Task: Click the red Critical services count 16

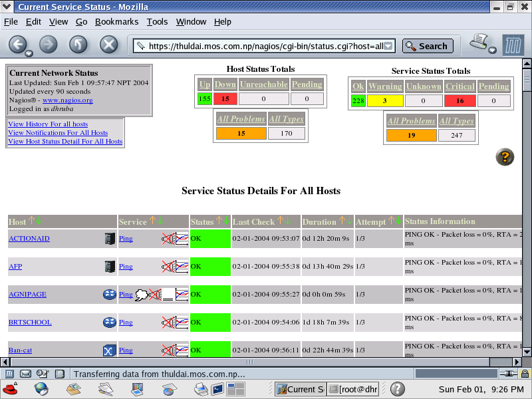Action: coord(460,101)
